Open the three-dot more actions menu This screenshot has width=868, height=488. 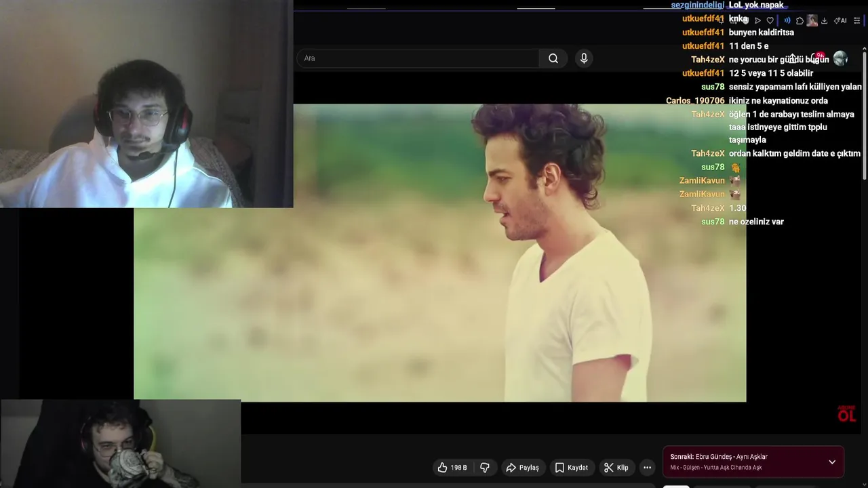click(648, 468)
